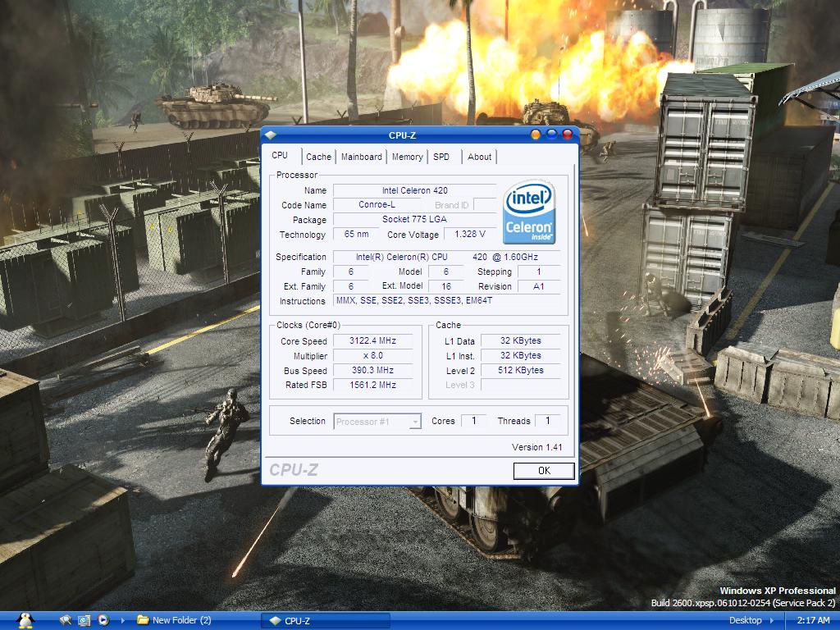Click the L1 Data cache value field
The height and width of the screenshot is (630, 840).
pyautogui.click(x=521, y=341)
